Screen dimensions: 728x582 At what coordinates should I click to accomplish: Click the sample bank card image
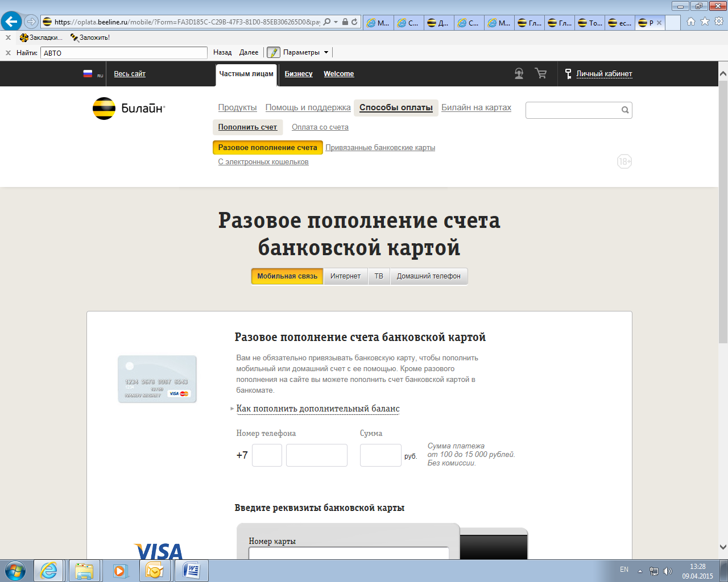click(x=157, y=379)
